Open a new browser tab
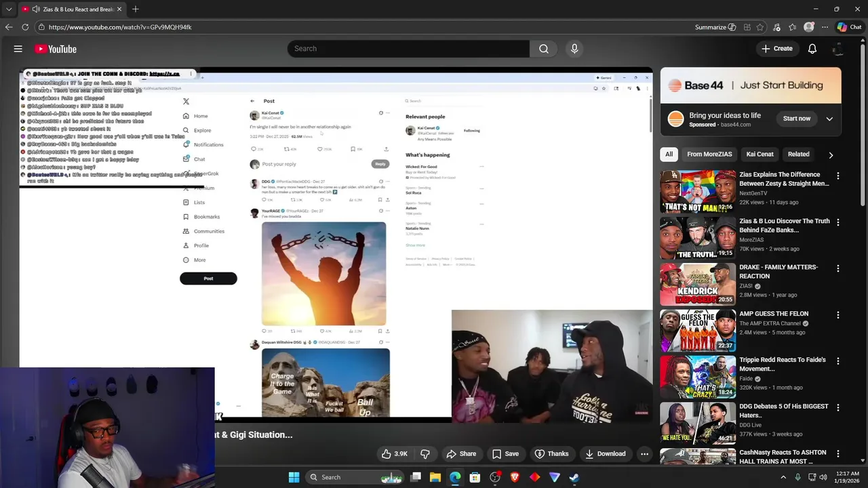This screenshot has width=868, height=488. [x=136, y=9]
